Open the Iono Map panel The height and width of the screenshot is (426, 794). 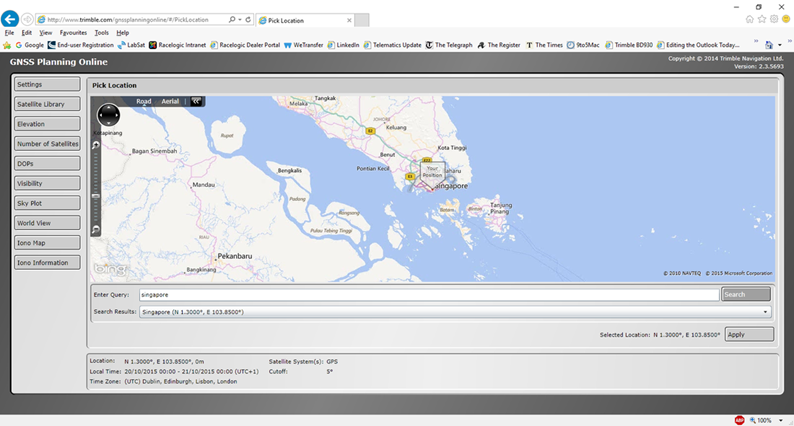point(47,243)
